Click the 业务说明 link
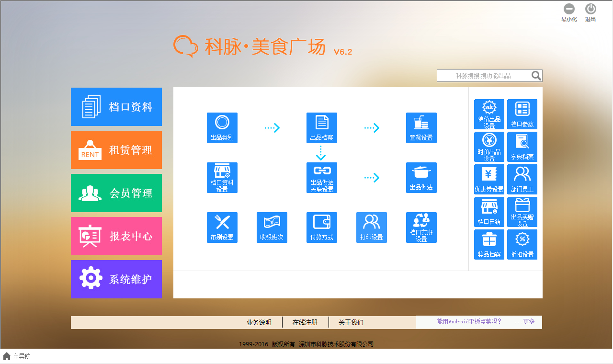Image resolution: width=613 pixels, height=364 pixels. click(259, 322)
